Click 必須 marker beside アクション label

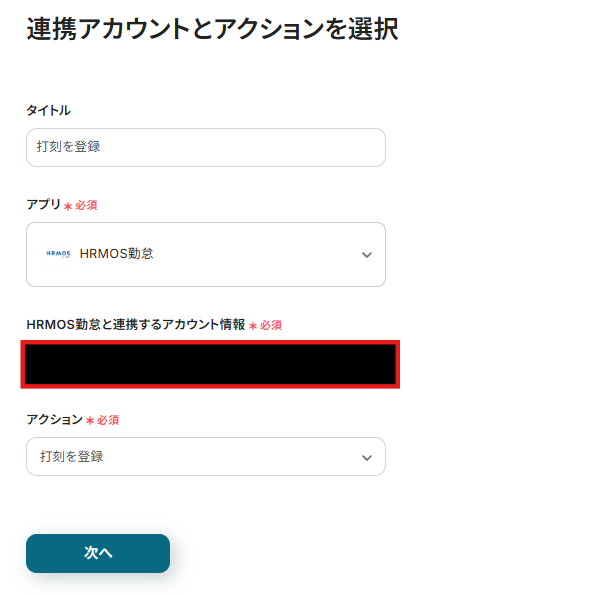tap(108, 420)
